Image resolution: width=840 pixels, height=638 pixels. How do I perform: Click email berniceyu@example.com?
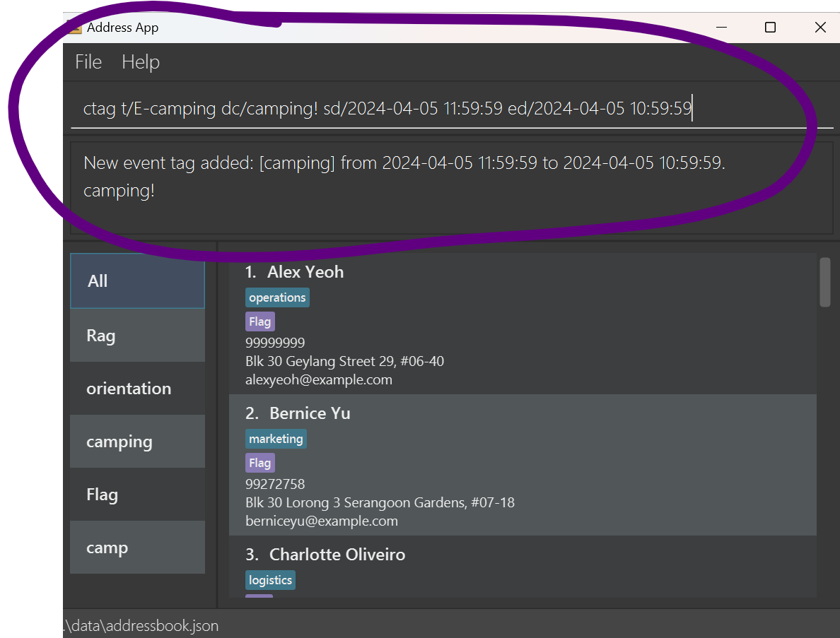tap(322, 521)
